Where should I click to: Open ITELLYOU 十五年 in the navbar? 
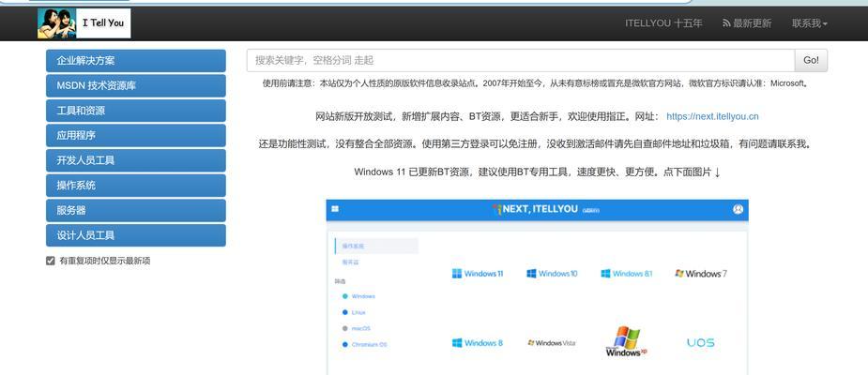(663, 23)
